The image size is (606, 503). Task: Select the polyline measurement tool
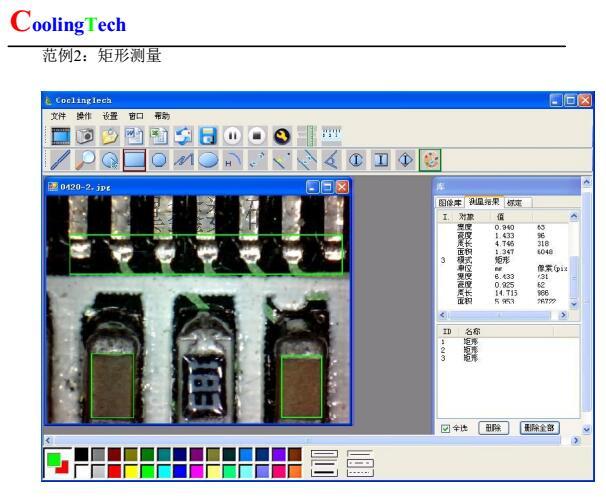point(183,160)
